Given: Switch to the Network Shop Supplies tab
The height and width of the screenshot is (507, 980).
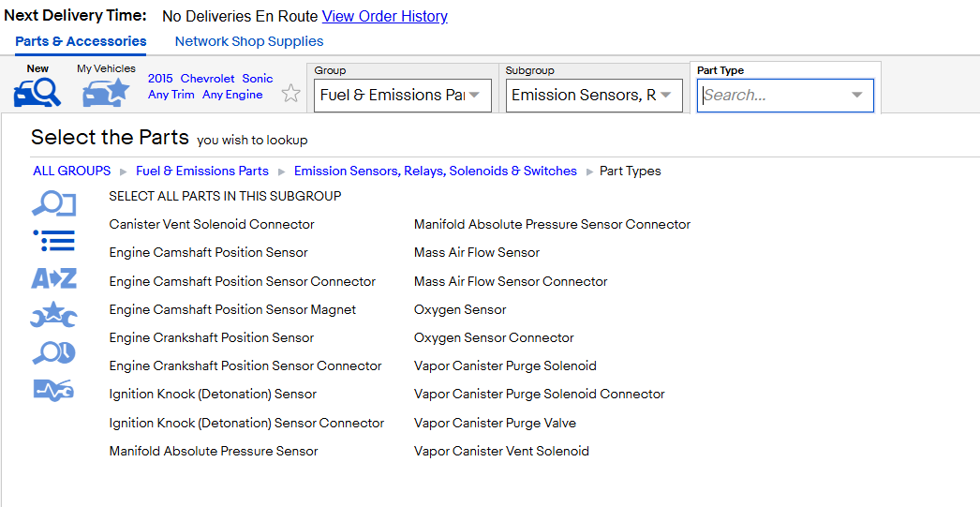Looking at the screenshot, I should (x=249, y=41).
